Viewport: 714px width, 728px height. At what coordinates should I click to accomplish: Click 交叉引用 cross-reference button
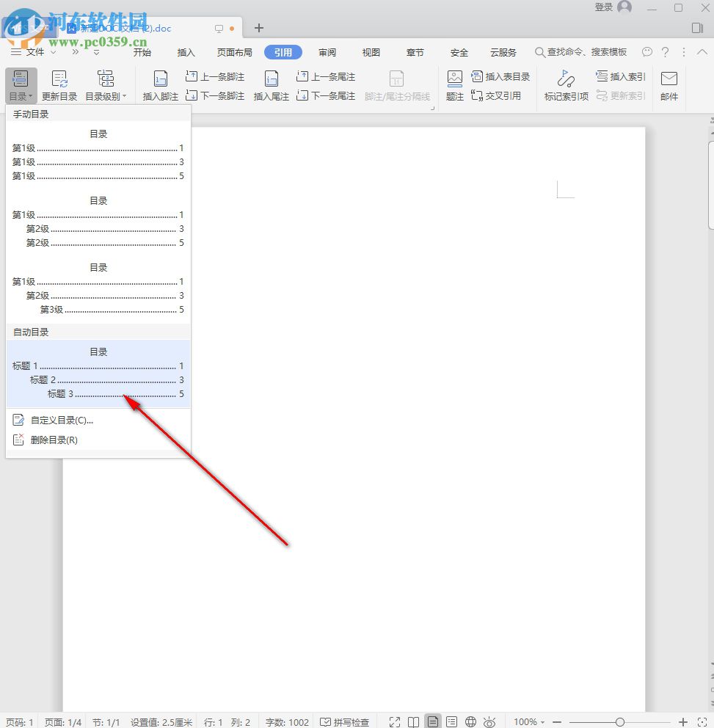[x=496, y=95]
